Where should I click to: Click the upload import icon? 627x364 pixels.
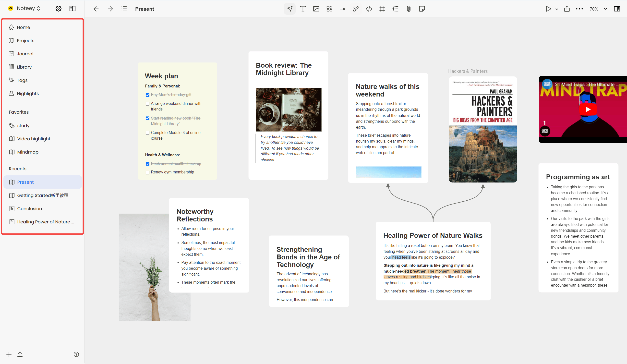coord(20,354)
